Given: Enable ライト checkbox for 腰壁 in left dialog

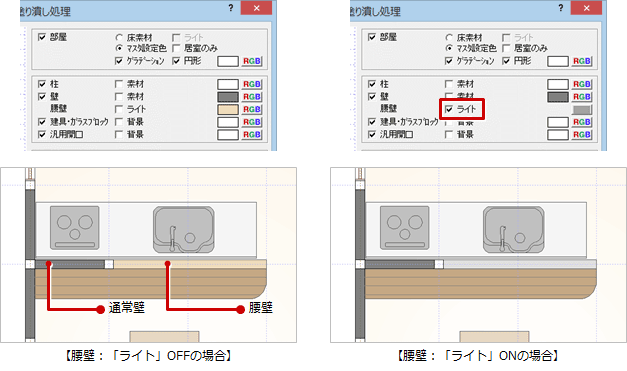Looking at the screenshot, I should pyautogui.click(x=119, y=109).
